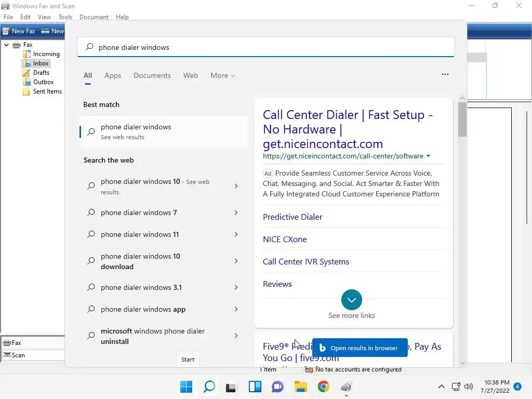Open Task View from the taskbar
The height and width of the screenshot is (399, 532).
[x=231, y=387]
